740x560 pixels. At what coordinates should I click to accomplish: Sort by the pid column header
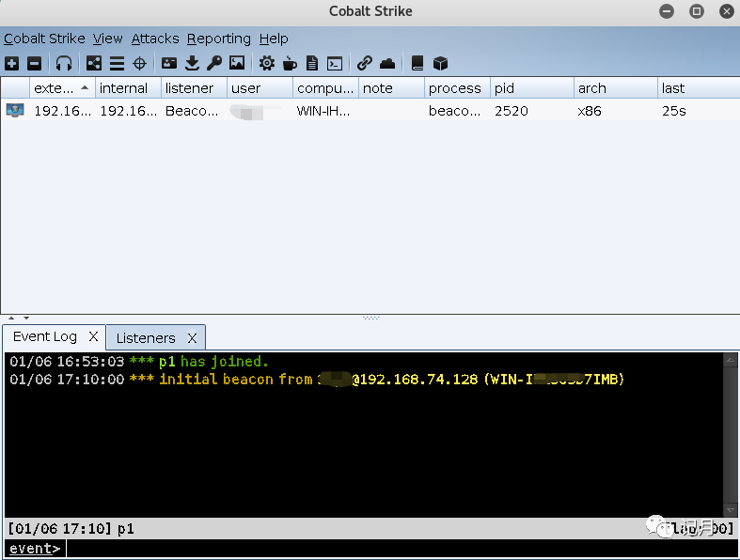[x=532, y=88]
